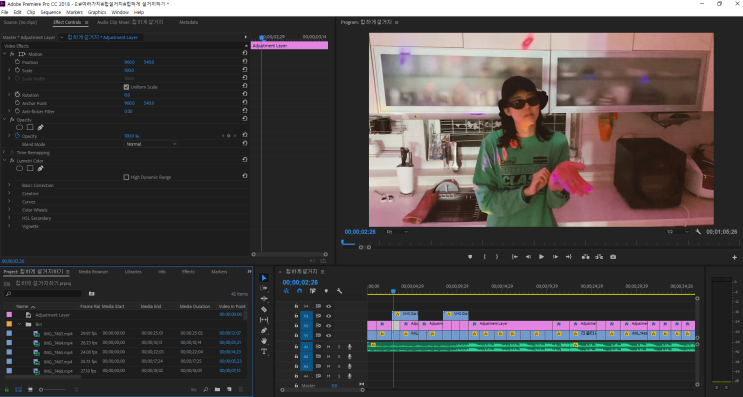Click New Bin icon in Project panel

217,389
